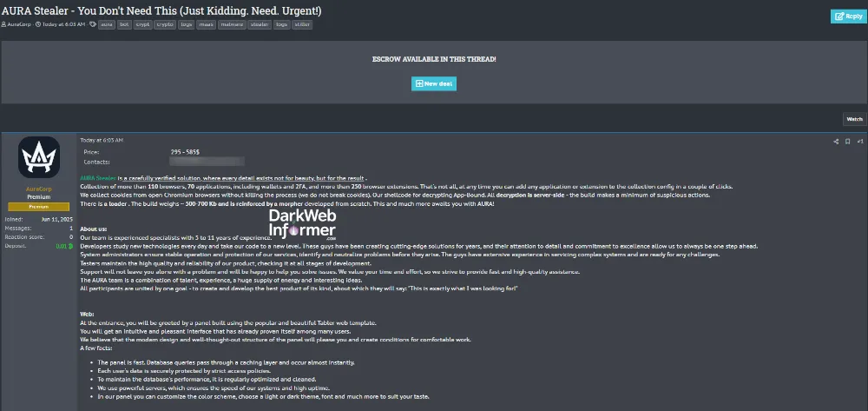The width and height of the screenshot is (868, 411).
Task: Bookmark the post using the bookmark icon
Action: pyautogui.click(x=847, y=141)
